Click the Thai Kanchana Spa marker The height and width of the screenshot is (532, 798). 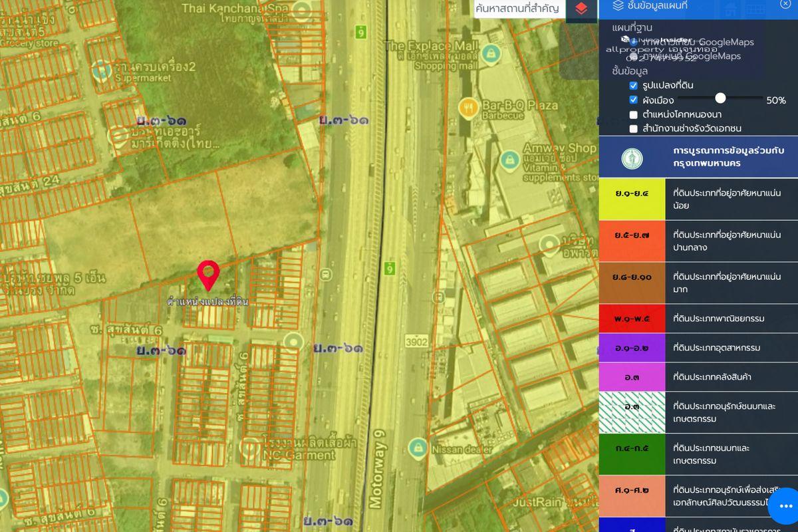[303, 11]
